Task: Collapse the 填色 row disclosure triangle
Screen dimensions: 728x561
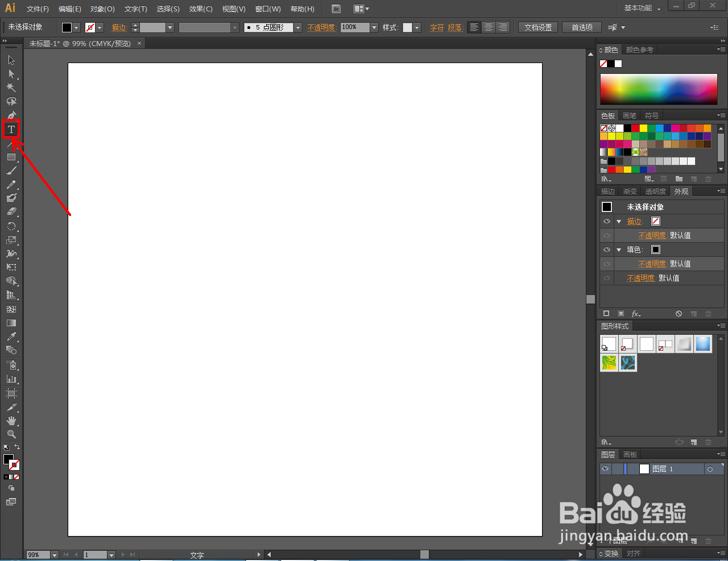Action: tap(619, 250)
